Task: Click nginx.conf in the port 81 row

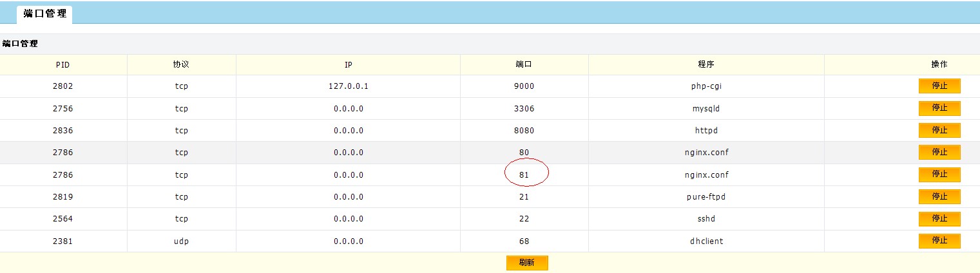Action: [x=706, y=175]
